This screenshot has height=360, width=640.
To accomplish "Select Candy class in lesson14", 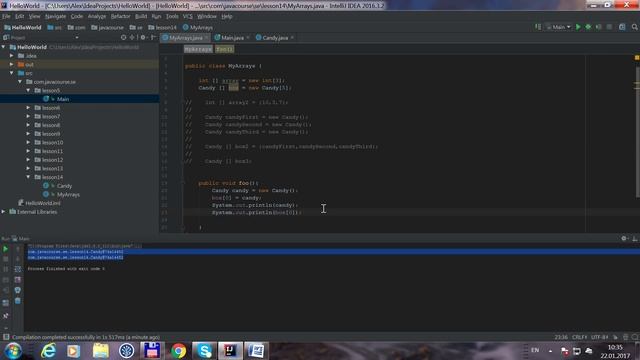I will [64, 186].
